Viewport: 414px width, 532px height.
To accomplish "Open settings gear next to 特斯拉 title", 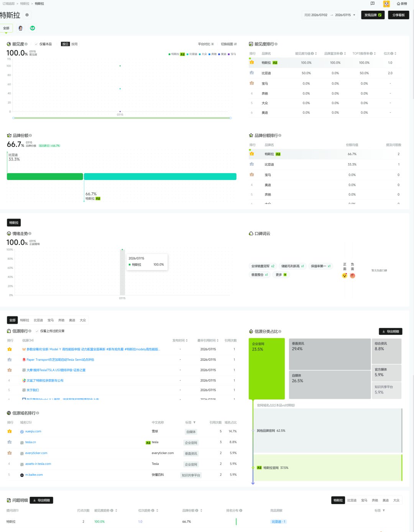I will 27,15.
